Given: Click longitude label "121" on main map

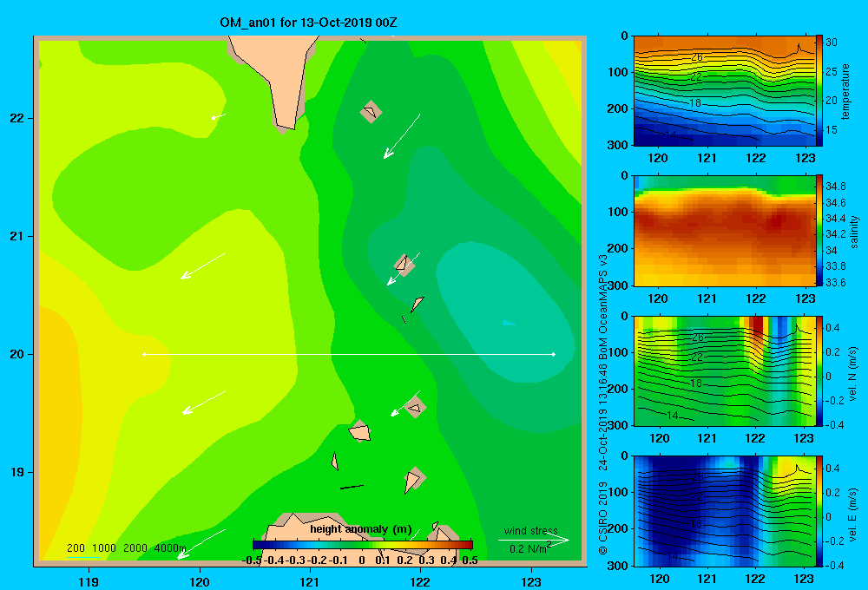Looking at the screenshot, I should pos(310,581).
